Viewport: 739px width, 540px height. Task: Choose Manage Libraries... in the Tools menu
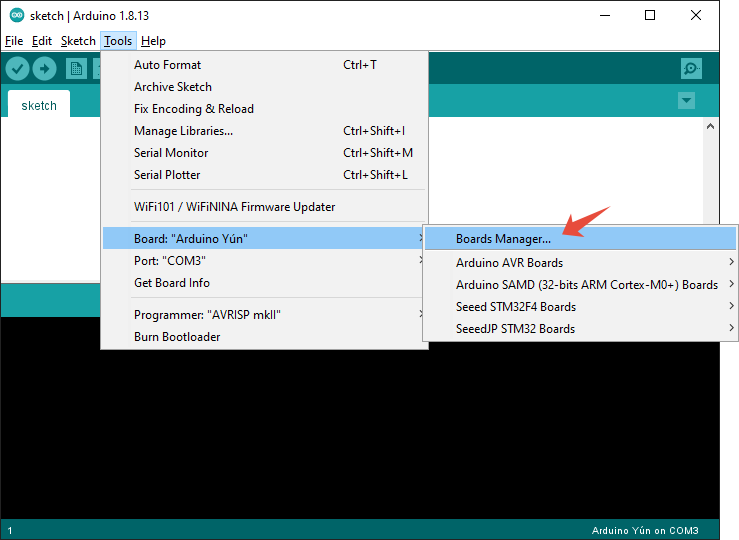pyautogui.click(x=183, y=131)
